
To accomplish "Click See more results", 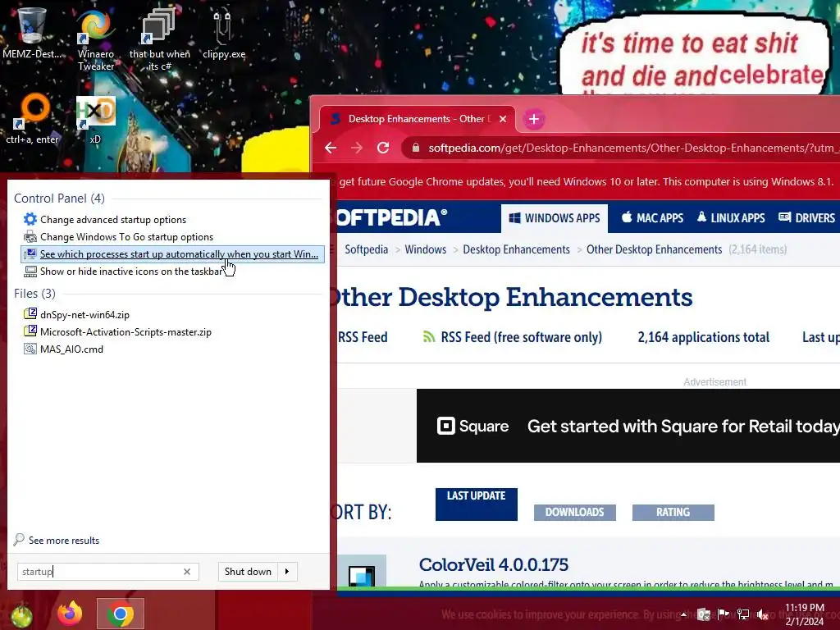I will (x=64, y=541).
